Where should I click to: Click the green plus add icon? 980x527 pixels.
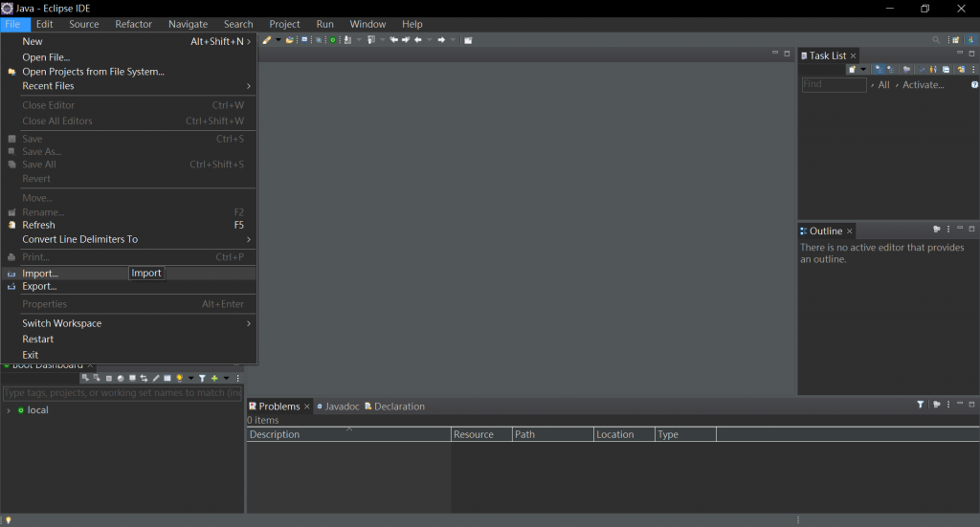click(214, 379)
